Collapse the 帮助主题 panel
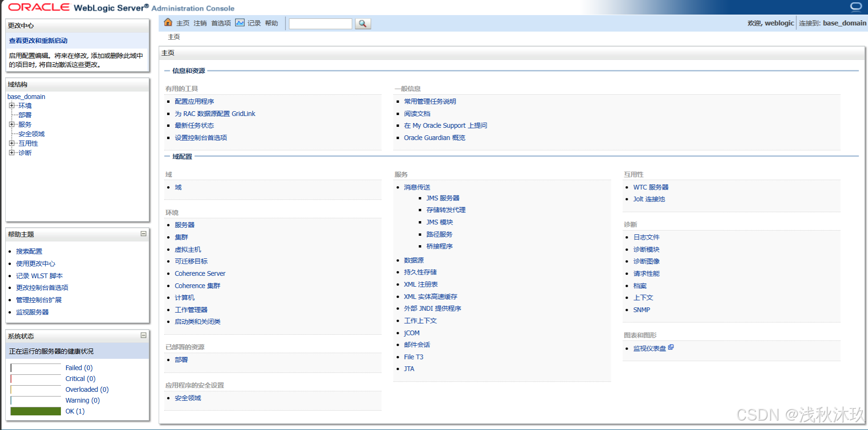868x430 pixels. (144, 234)
